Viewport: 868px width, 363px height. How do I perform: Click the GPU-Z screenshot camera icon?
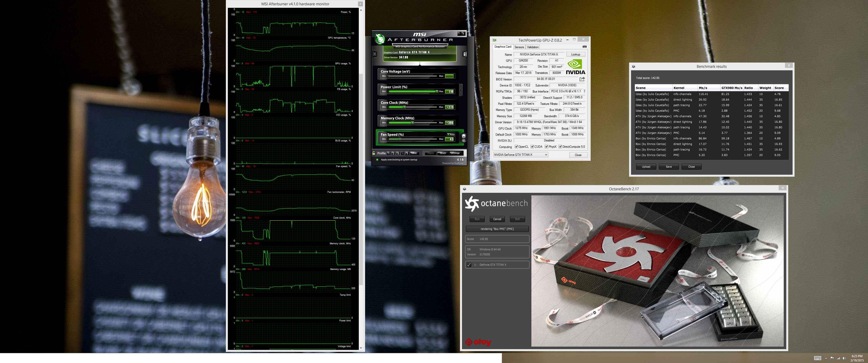click(584, 47)
